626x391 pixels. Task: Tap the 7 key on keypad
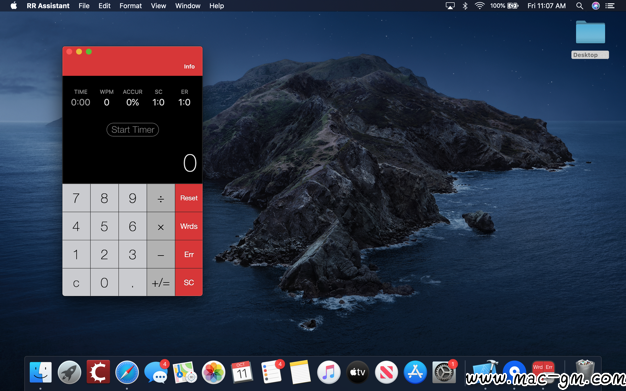pyautogui.click(x=76, y=198)
